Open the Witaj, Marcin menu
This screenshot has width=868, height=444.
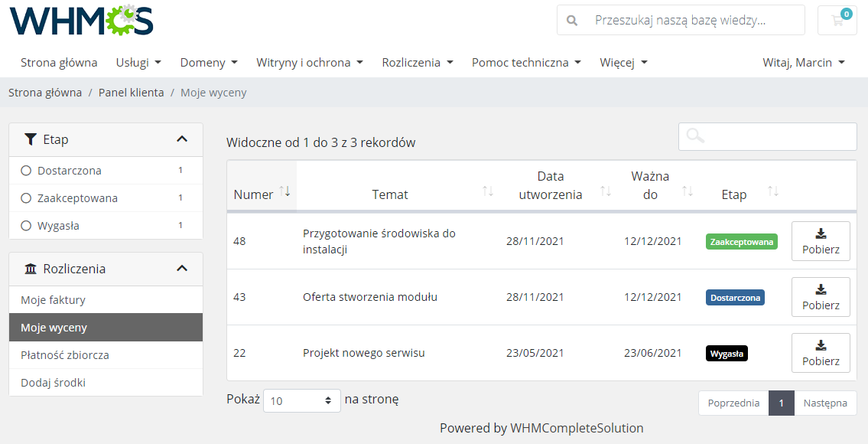[804, 62]
